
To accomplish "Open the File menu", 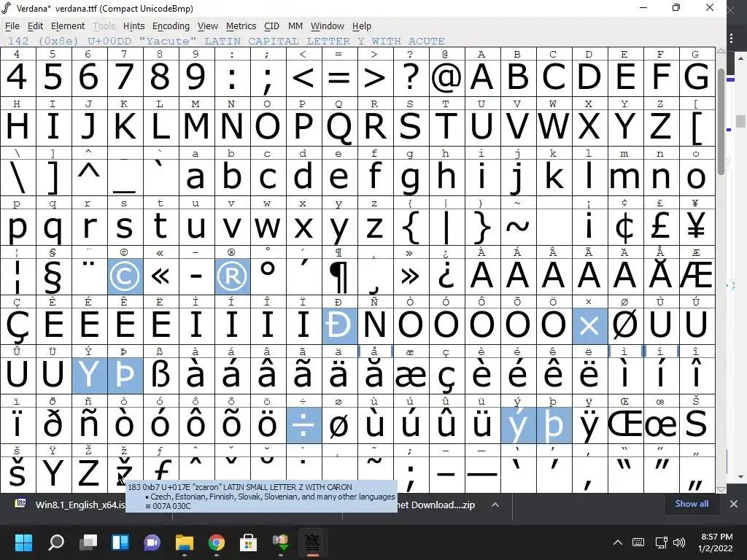I will coord(12,26).
